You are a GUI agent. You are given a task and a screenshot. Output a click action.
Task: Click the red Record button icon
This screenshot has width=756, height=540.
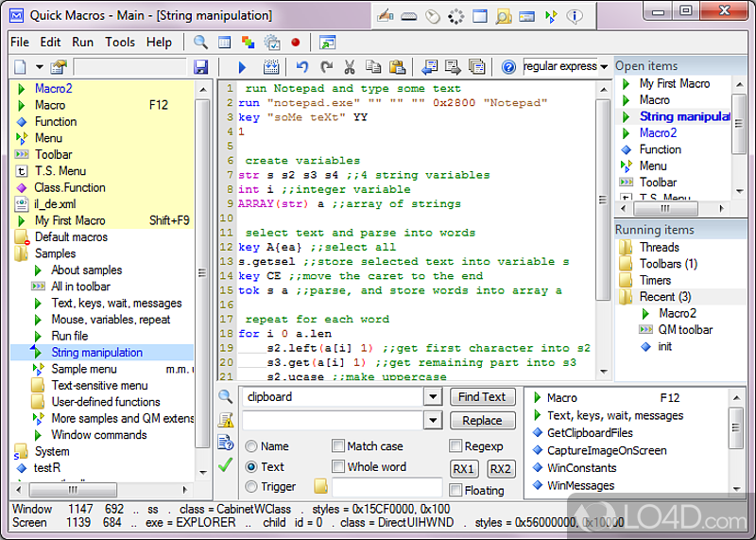295,43
